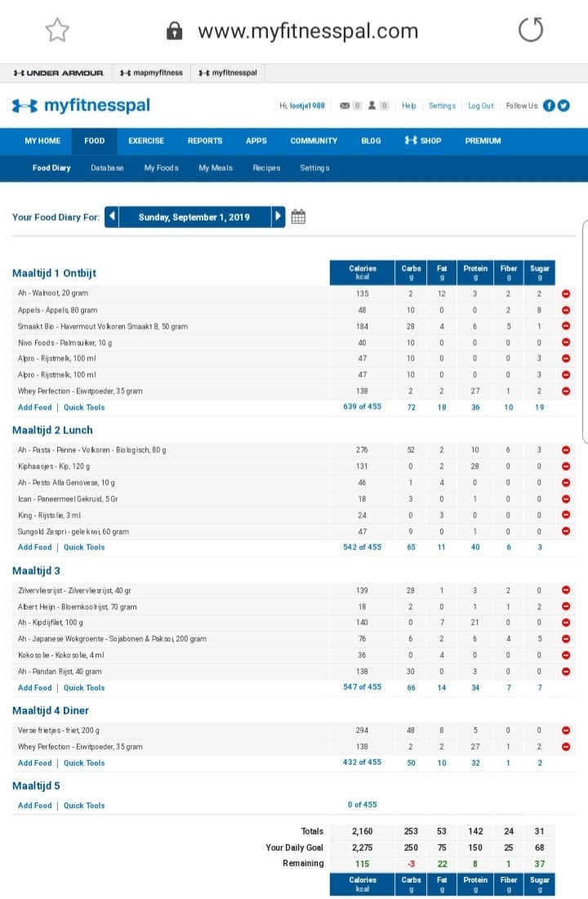Remove the Paneermeel Gekruid entry
588x899 pixels.
click(566, 499)
